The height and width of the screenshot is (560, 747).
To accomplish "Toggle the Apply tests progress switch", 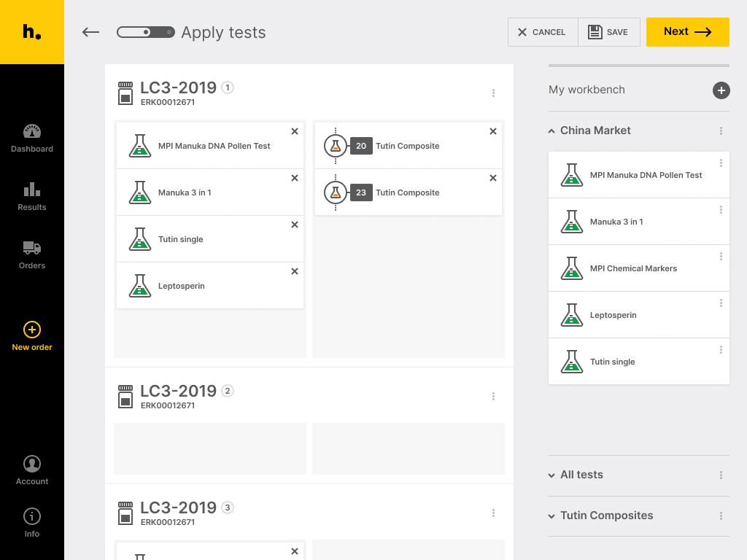I will pos(146,32).
